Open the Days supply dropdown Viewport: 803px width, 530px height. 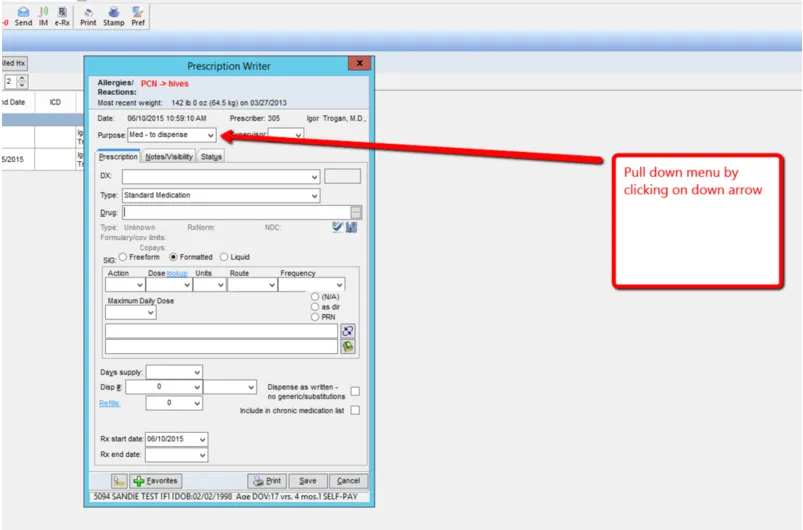197,372
